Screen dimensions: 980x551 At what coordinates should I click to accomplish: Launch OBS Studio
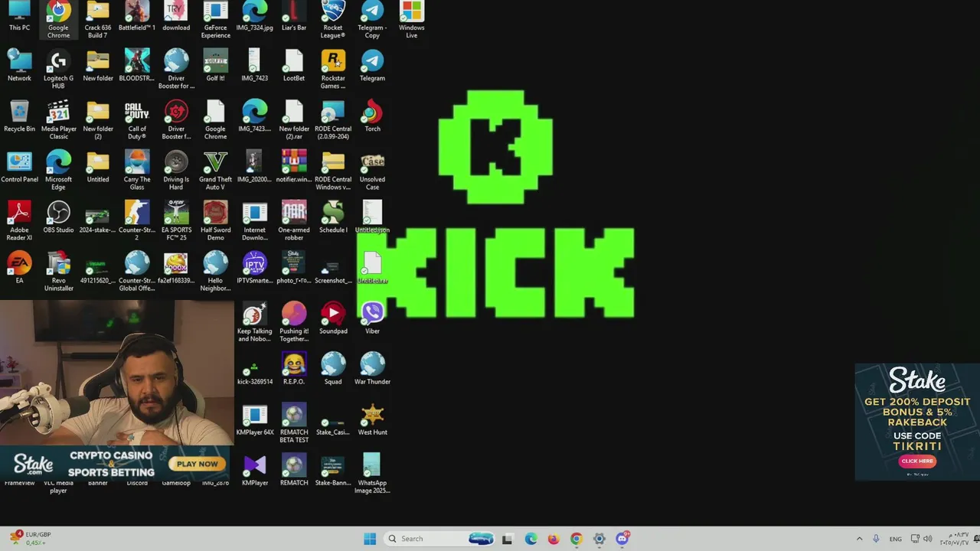pos(58,217)
